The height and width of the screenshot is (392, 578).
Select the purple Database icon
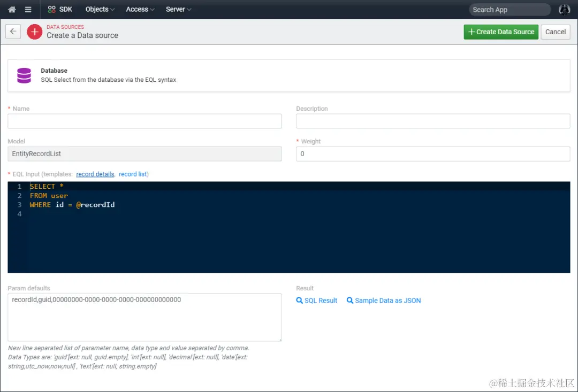pos(24,75)
